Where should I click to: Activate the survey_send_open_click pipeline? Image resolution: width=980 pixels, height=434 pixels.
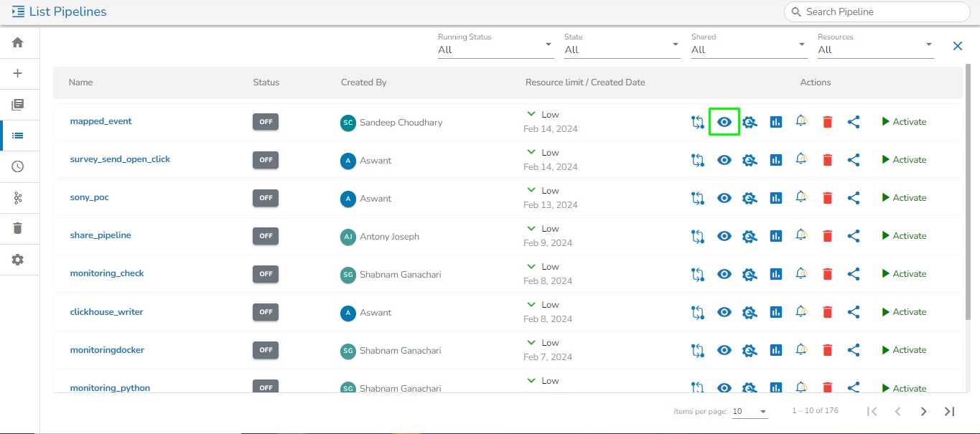(904, 160)
